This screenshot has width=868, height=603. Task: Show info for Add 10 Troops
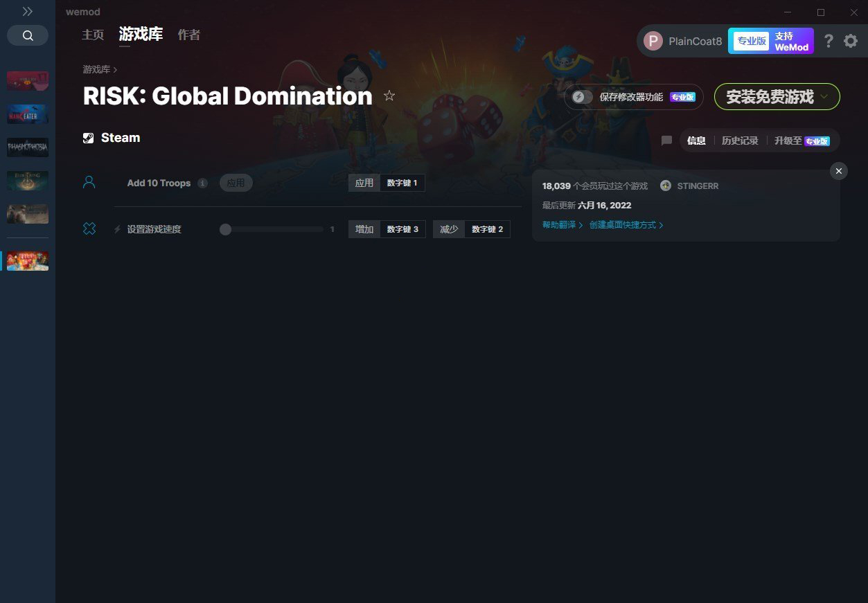tap(202, 183)
